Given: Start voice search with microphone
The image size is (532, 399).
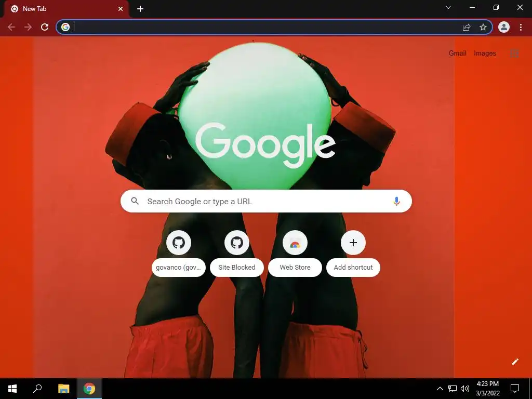Looking at the screenshot, I should 396,201.
